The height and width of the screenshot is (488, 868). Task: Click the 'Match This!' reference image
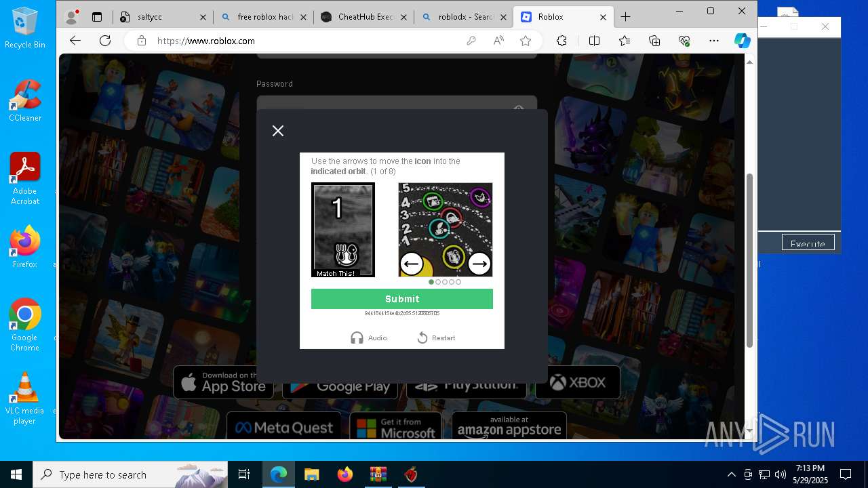342,230
